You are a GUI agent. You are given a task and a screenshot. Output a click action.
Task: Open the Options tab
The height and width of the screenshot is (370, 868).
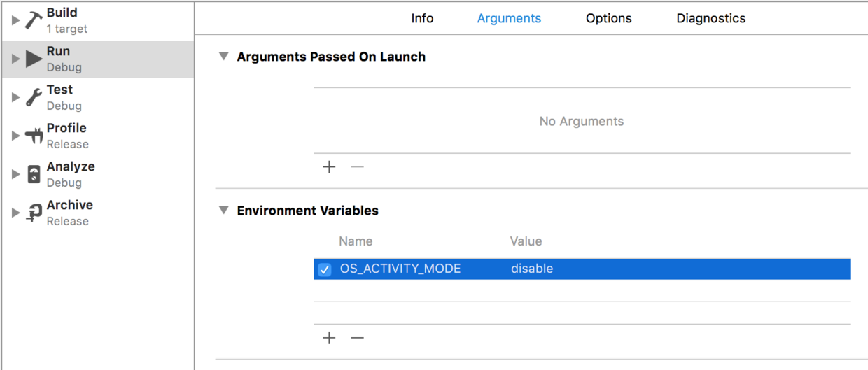tap(608, 19)
